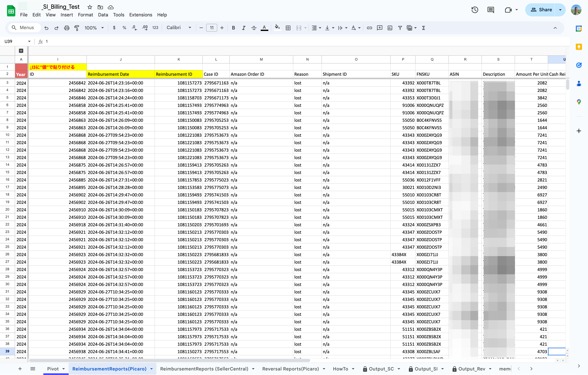588x375 pixels.
Task: Switch to the HowTo sheet tab
Action: (340, 369)
